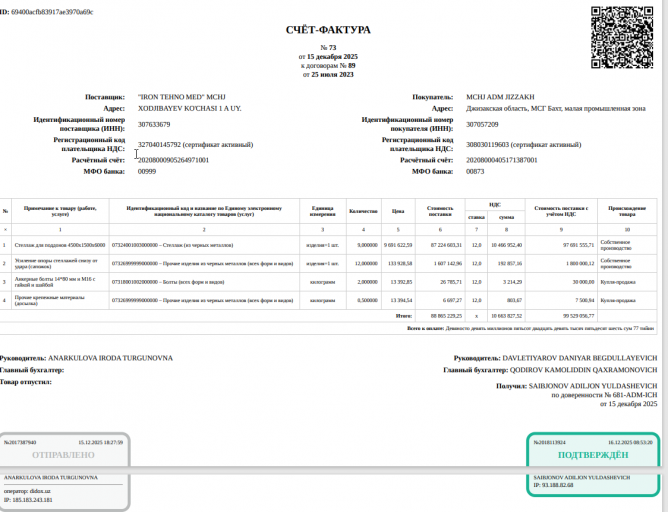Click the НДС column header

pyautogui.click(x=495, y=205)
